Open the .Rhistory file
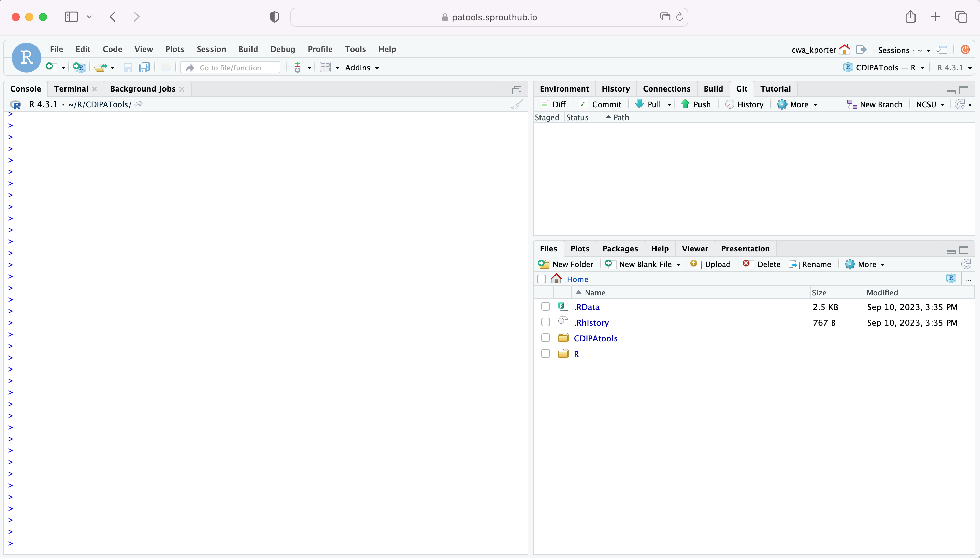The height and width of the screenshot is (558, 980). tap(591, 322)
